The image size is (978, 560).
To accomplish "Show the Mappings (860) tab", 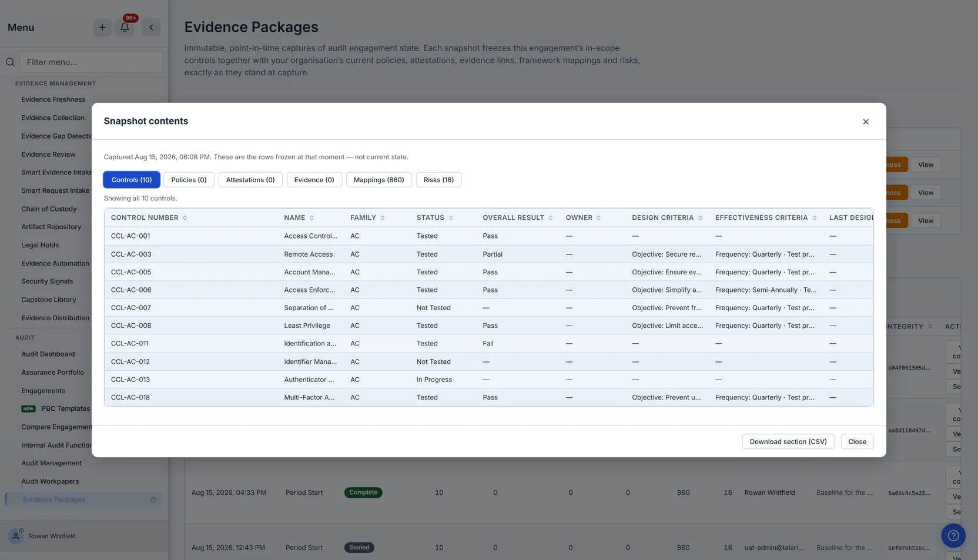I will point(379,180).
